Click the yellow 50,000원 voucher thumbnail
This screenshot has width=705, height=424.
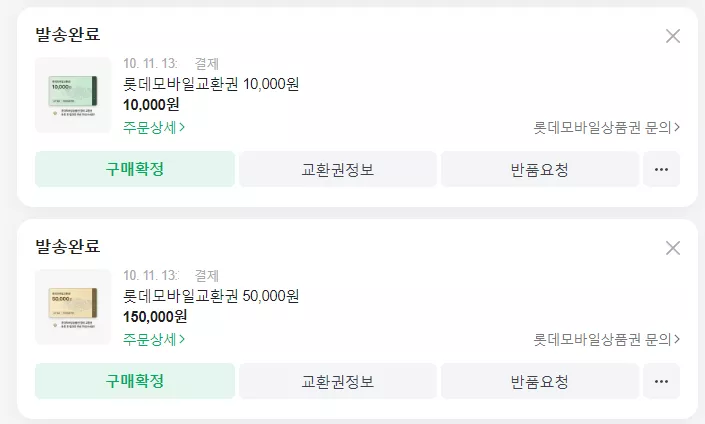coord(73,307)
